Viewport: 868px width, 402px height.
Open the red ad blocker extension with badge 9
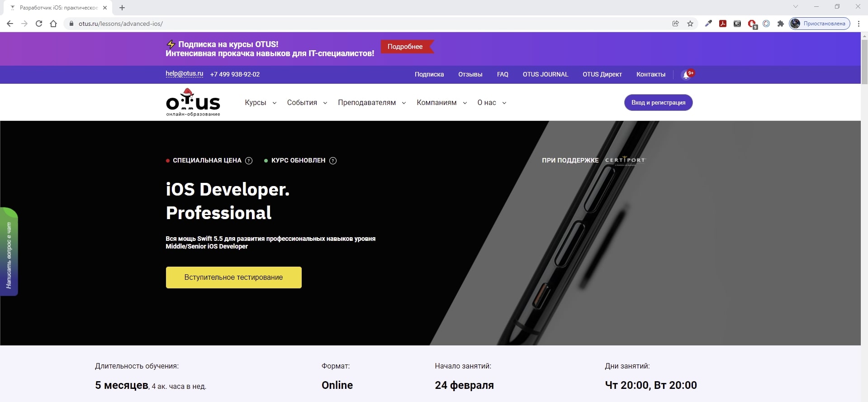coord(752,24)
